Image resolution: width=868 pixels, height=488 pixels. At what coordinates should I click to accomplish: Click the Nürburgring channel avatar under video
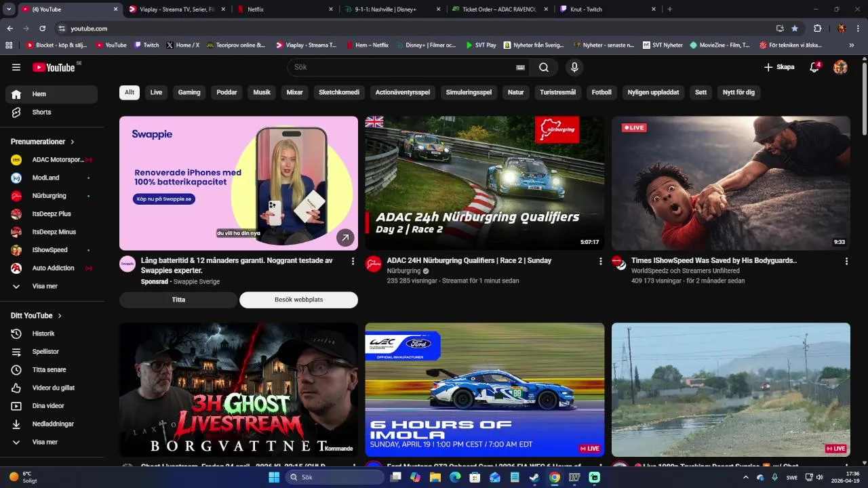[x=374, y=264]
